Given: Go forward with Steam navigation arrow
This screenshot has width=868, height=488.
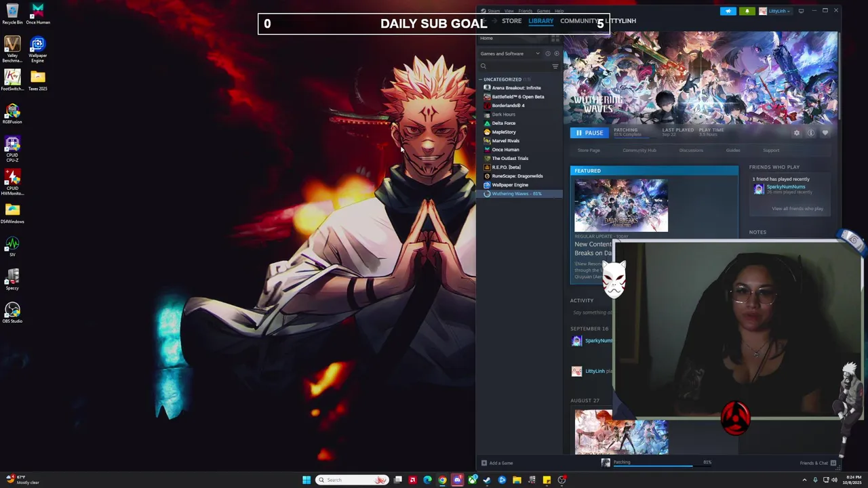Looking at the screenshot, I should click(x=495, y=21).
